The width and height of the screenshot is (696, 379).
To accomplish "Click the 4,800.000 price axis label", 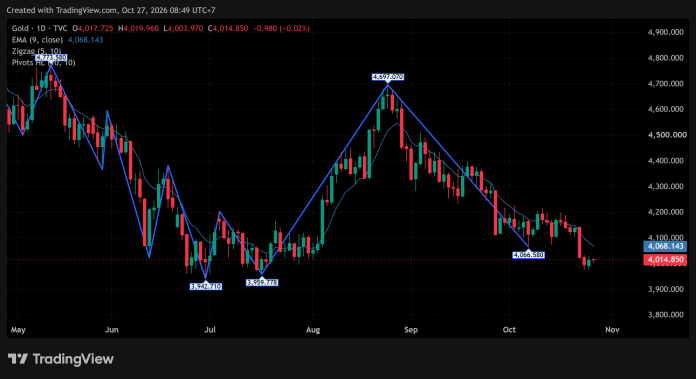I will [665, 58].
